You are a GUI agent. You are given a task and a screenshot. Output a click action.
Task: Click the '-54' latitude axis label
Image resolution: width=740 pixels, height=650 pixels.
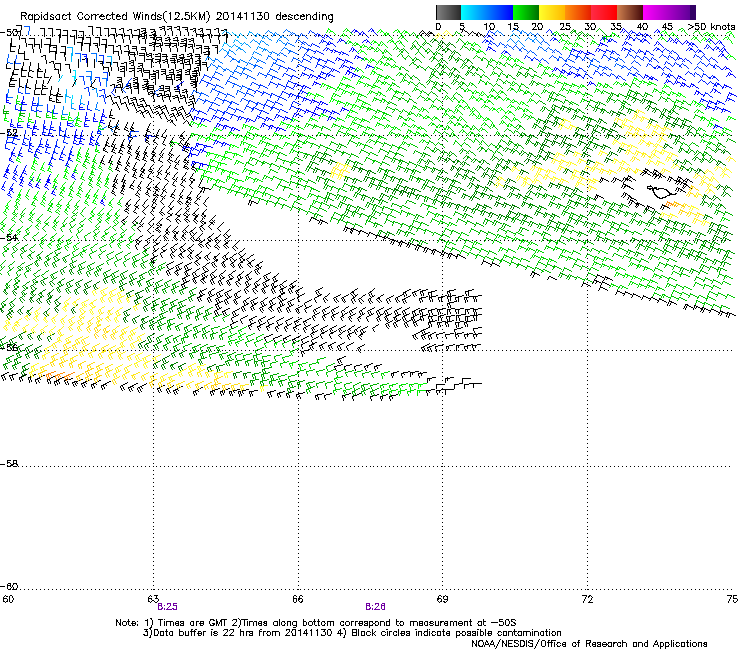9,237
